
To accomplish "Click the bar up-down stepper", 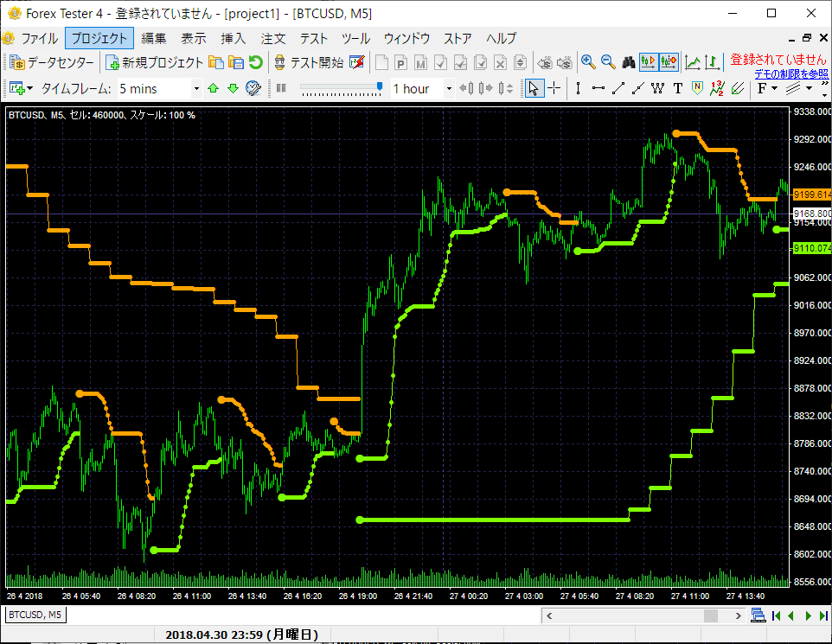I will pos(505,88).
